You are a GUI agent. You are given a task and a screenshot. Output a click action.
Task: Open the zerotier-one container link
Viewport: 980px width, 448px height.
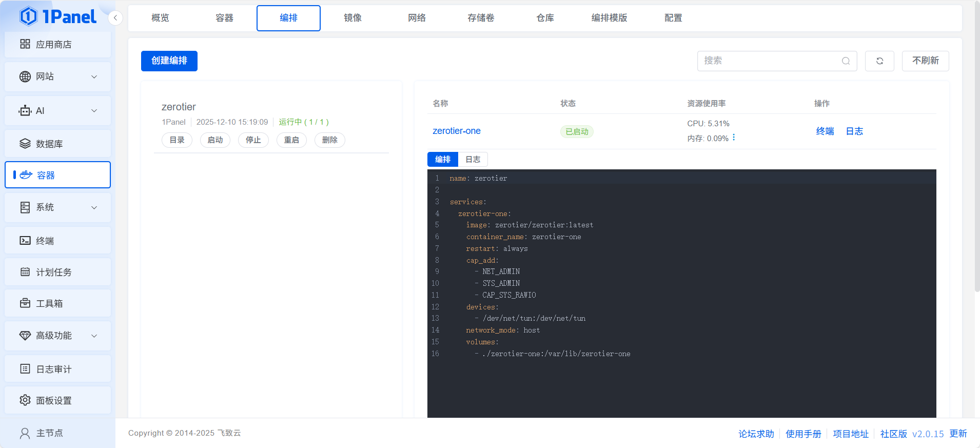tap(457, 131)
